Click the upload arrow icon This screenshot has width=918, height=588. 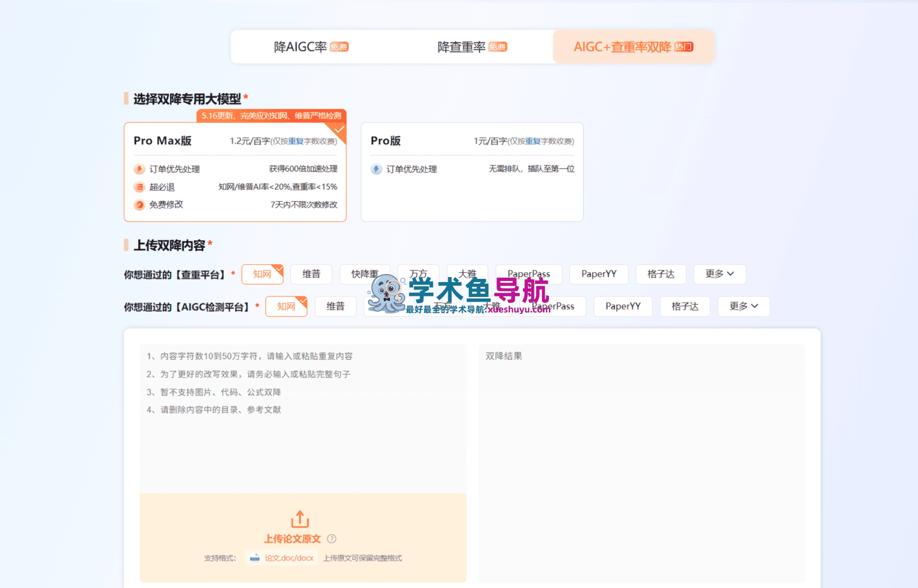pyautogui.click(x=300, y=519)
